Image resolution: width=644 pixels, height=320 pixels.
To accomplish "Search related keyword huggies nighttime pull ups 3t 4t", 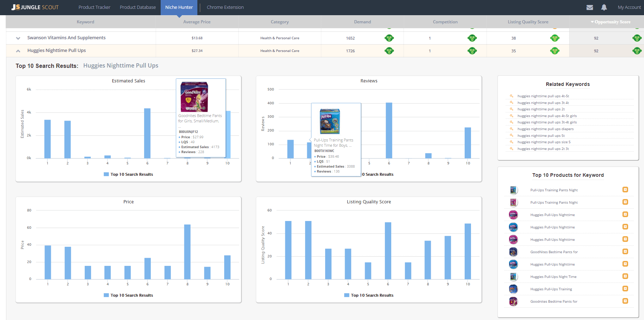I will 543,103.
